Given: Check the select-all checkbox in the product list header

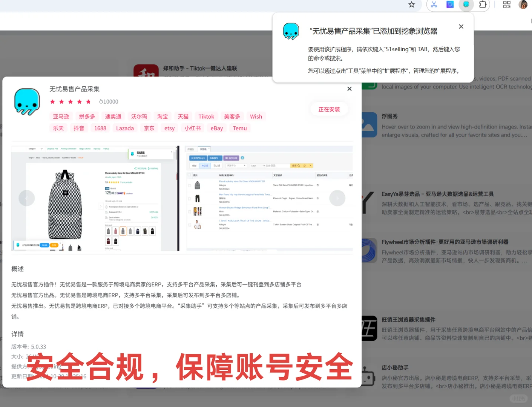Looking at the screenshot, I should (x=189, y=175).
